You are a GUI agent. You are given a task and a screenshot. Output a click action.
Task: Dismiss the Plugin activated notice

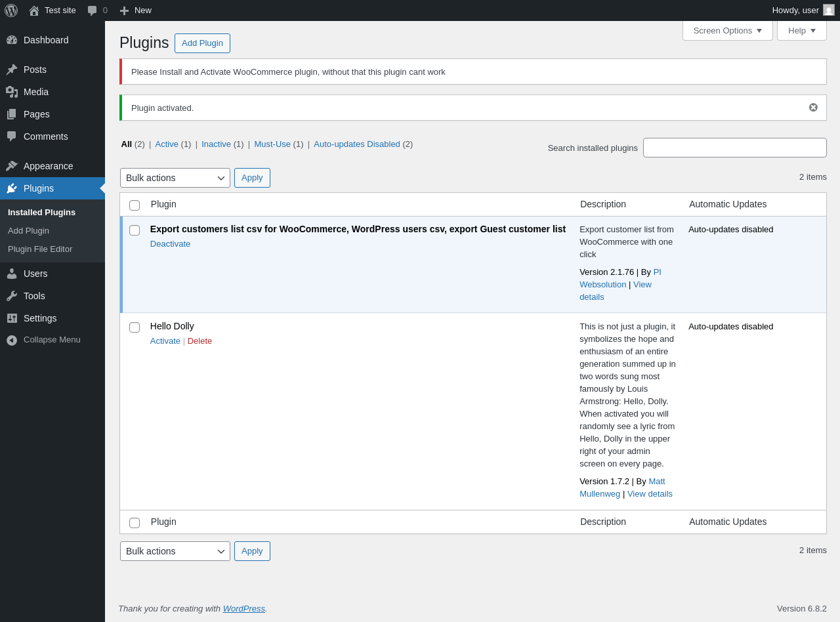[813, 108]
